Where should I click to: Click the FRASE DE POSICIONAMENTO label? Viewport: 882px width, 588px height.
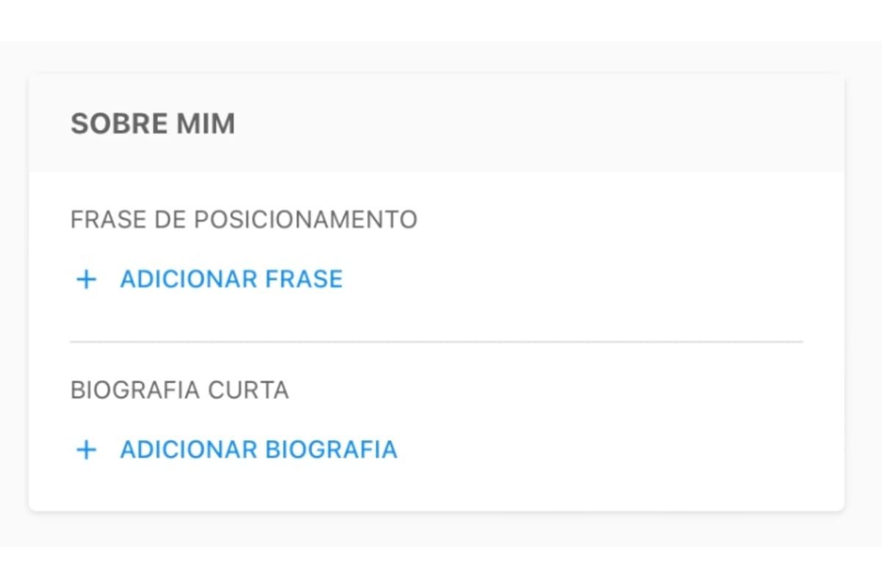point(243,220)
